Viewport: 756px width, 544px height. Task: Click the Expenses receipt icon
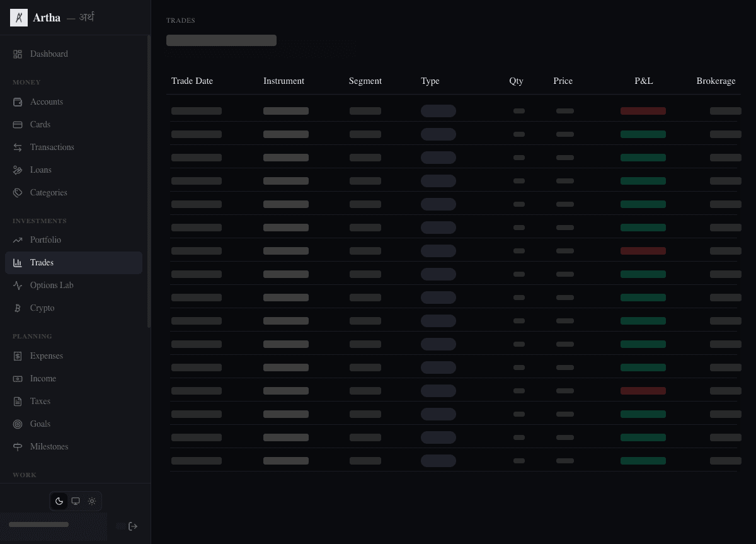pos(18,356)
